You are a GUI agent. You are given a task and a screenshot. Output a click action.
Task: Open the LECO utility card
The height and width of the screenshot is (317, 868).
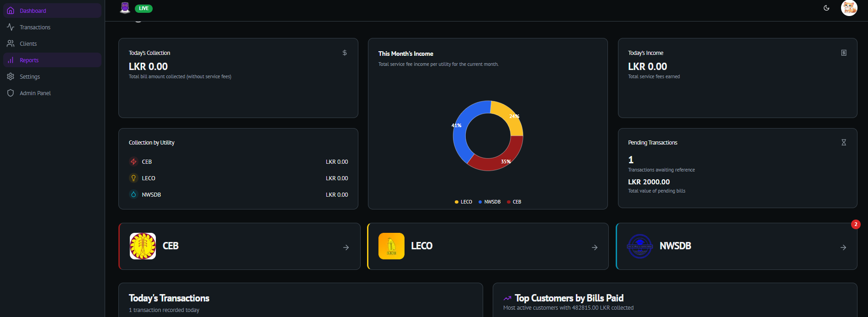pyautogui.click(x=488, y=246)
